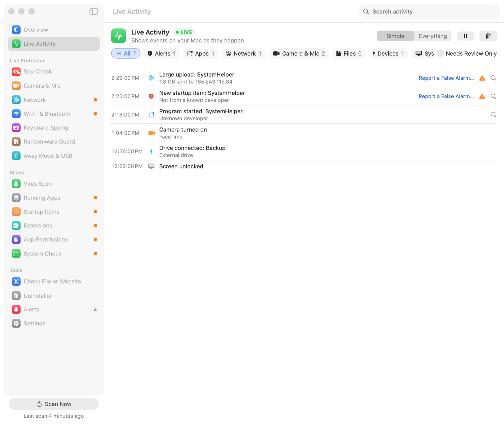This screenshot has width=504, height=427.
Task: Open Virus Scan in sidebar
Action: (x=54, y=184)
